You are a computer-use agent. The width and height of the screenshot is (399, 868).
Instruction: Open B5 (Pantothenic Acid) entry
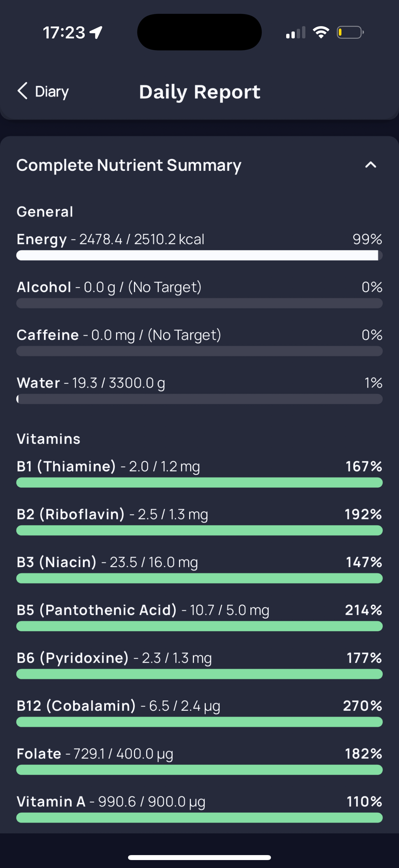click(x=199, y=617)
